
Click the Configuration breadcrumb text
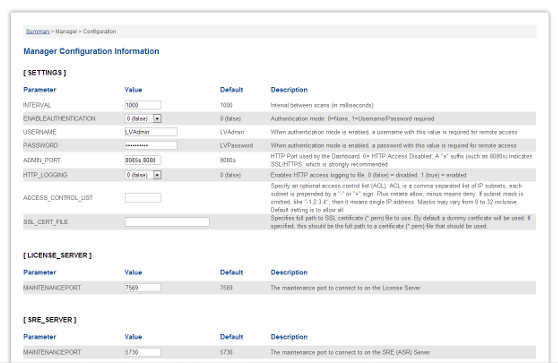coord(99,31)
